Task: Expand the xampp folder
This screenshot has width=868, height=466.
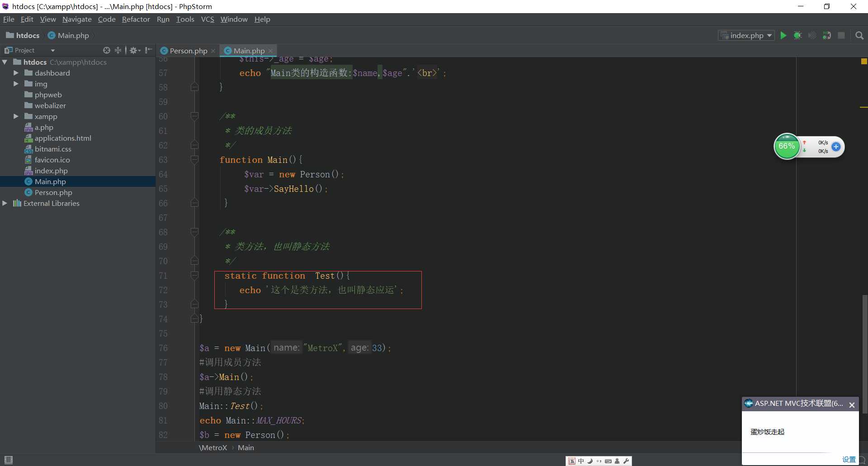Action: pos(16,116)
